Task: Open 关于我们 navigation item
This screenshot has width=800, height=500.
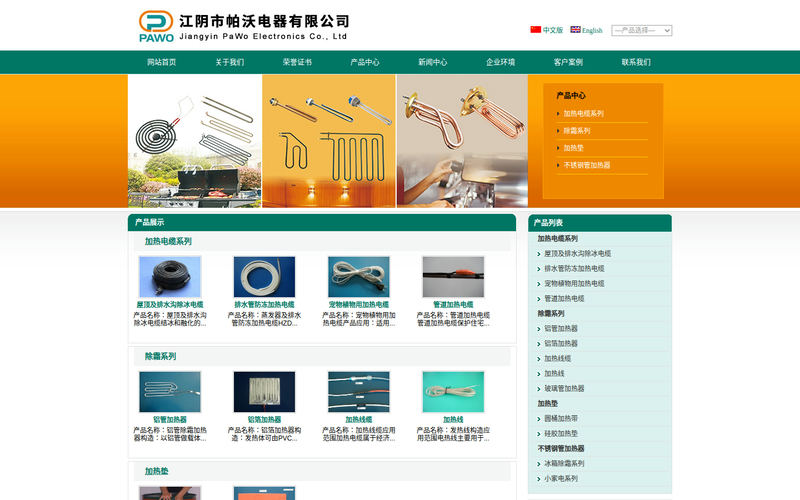Action: 230,62
